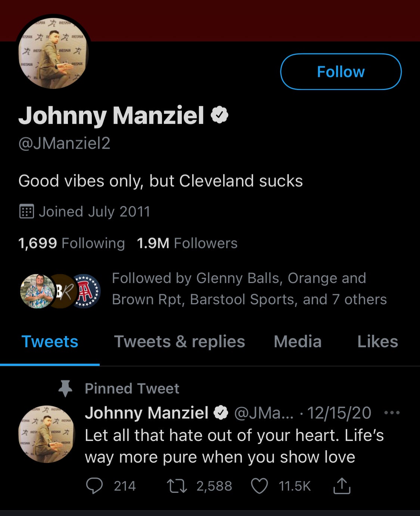Tap the reply icon on pinned tweet

tap(94, 486)
